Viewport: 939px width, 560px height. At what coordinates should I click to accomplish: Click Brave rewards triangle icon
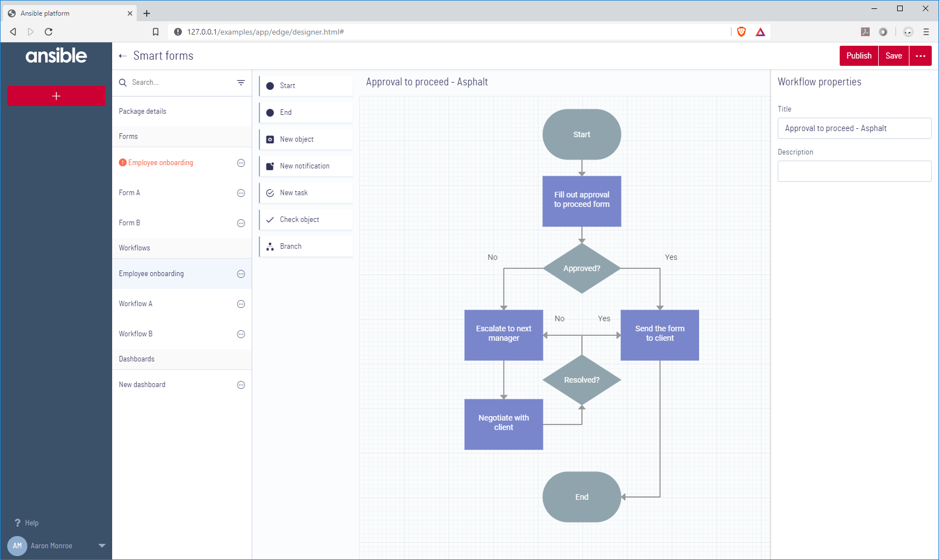tap(760, 32)
